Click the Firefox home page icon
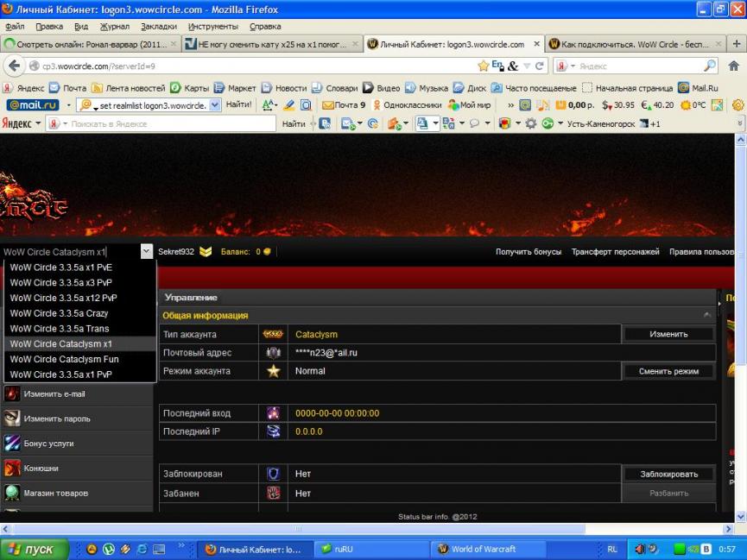 point(734,66)
